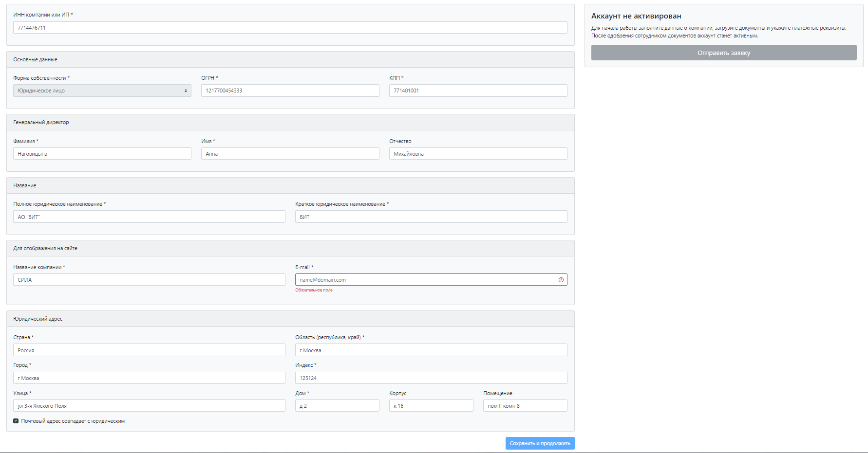
Task: Select the Отчество field with Михайловна
Action: [478, 154]
